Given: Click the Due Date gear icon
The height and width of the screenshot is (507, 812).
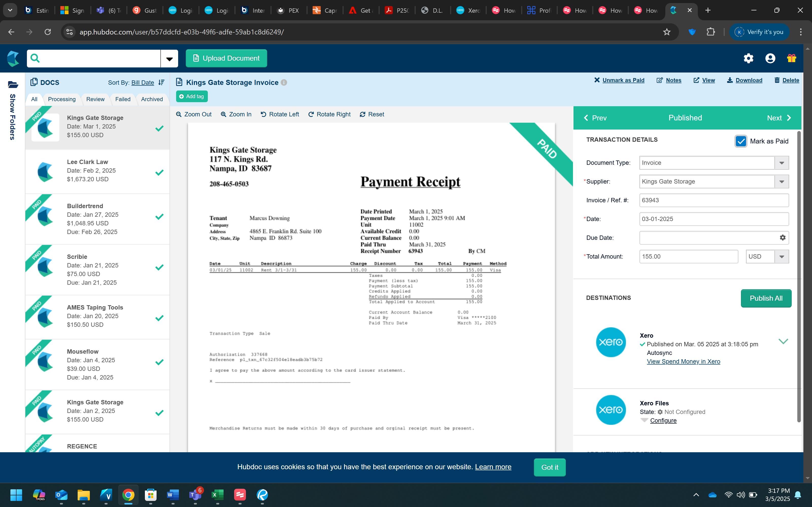Looking at the screenshot, I should tap(783, 238).
